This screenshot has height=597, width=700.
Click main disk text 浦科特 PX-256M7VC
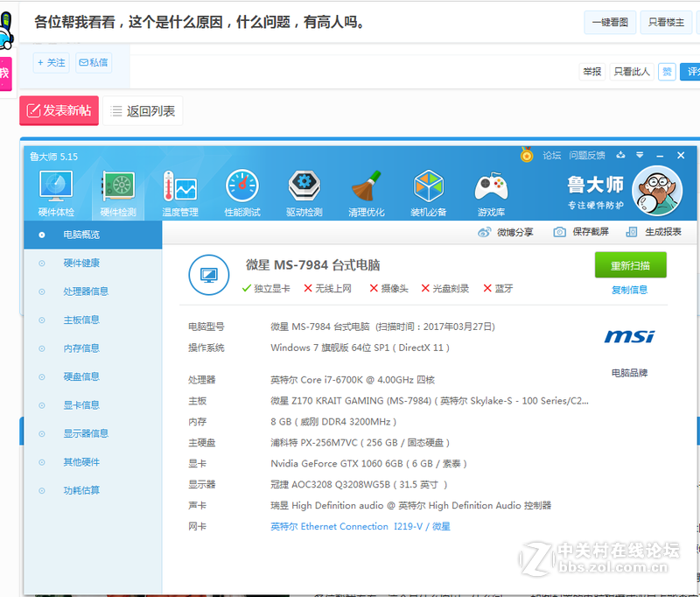[360, 443]
